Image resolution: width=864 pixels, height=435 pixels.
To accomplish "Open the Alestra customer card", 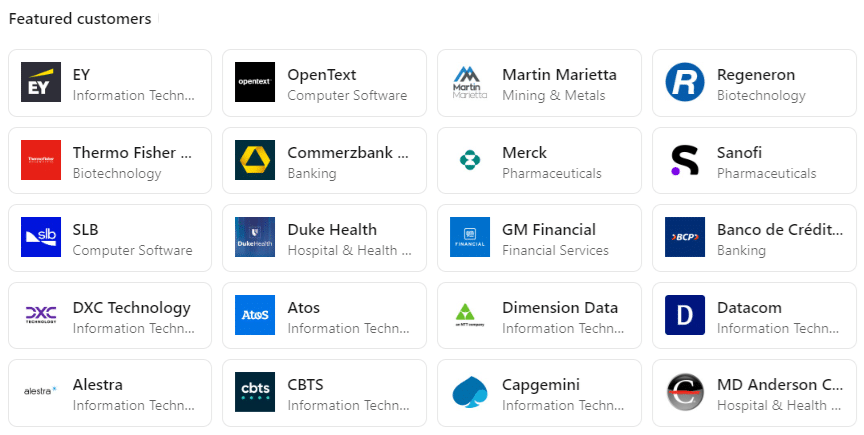I will point(110,393).
